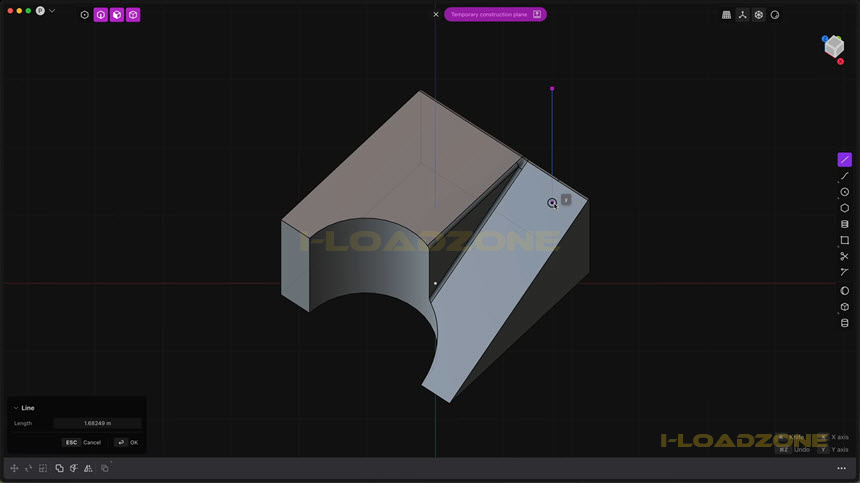Click the magenta line endpoint handle
Screen dimensions: 860x483
click(x=552, y=89)
